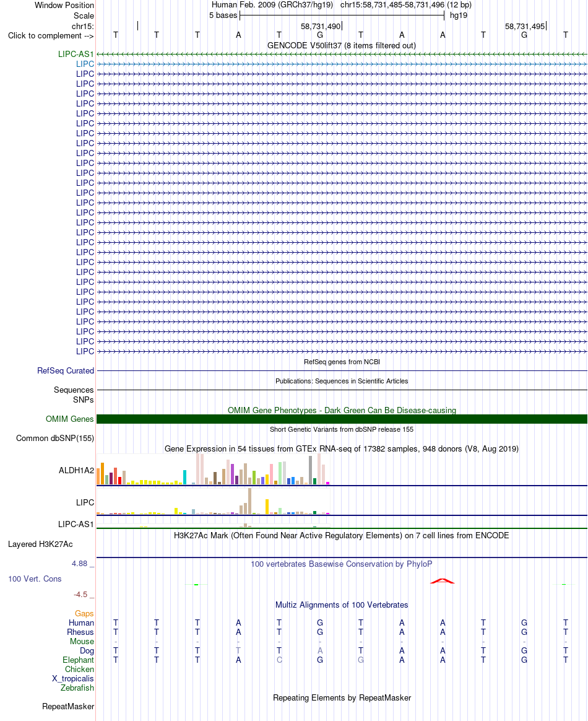588x721 pixels.
Task: Click the 'Zebrafish' alignment row label
Action: [x=77, y=688]
